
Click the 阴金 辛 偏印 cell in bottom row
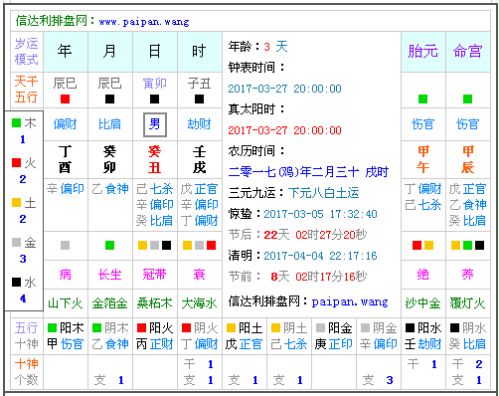378,336
